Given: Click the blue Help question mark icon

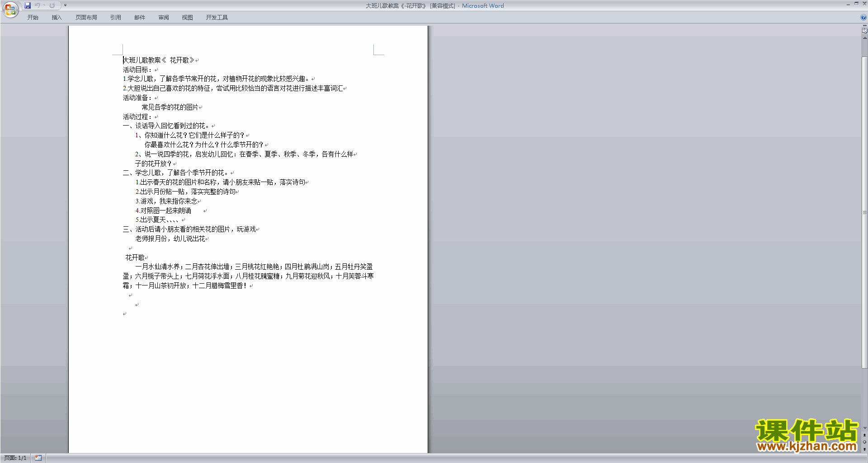Looking at the screenshot, I should click(x=863, y=18).
